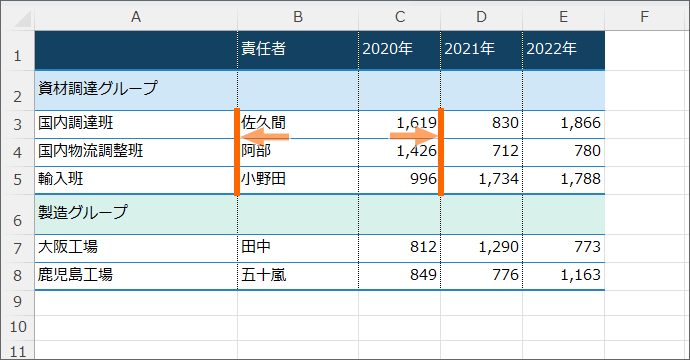Image resolution: width=690 pixels, height=360 pixels.
Task: Select column F header
Action: click(644, 17)
